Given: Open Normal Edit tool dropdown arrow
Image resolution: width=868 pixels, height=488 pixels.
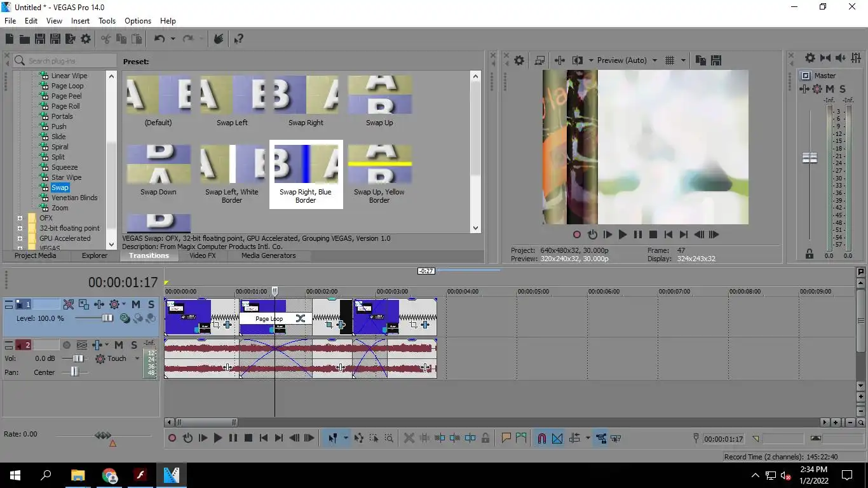Looking at the screenshot, I should point(346,438).
